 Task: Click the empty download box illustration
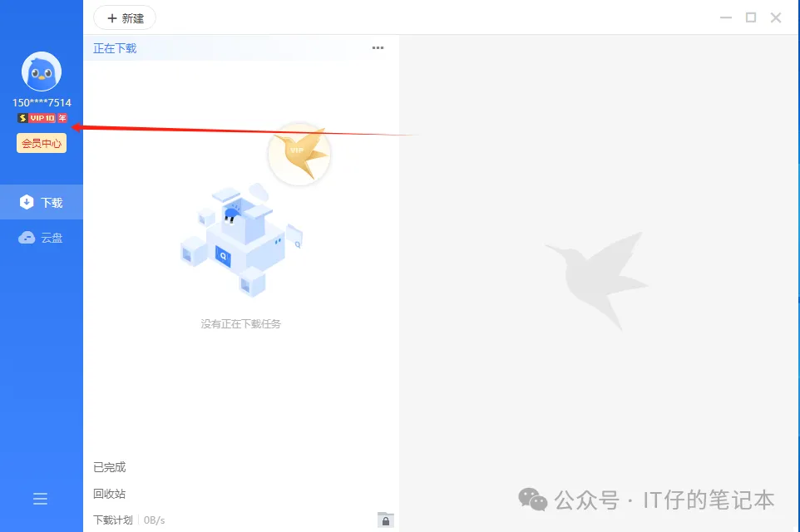coord(241,239)
